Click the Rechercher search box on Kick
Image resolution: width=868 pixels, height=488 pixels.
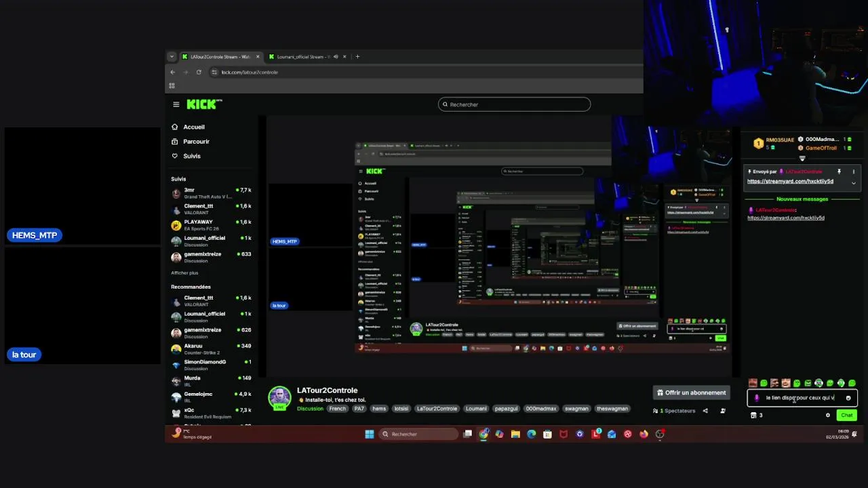514,104
